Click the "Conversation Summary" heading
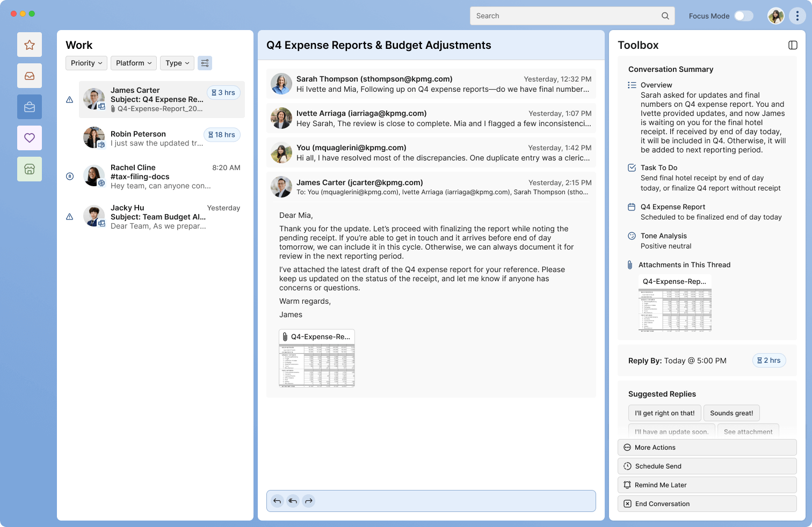Image resolution: width=812 pixels, height=527 pixels. (x=671, y=69)
